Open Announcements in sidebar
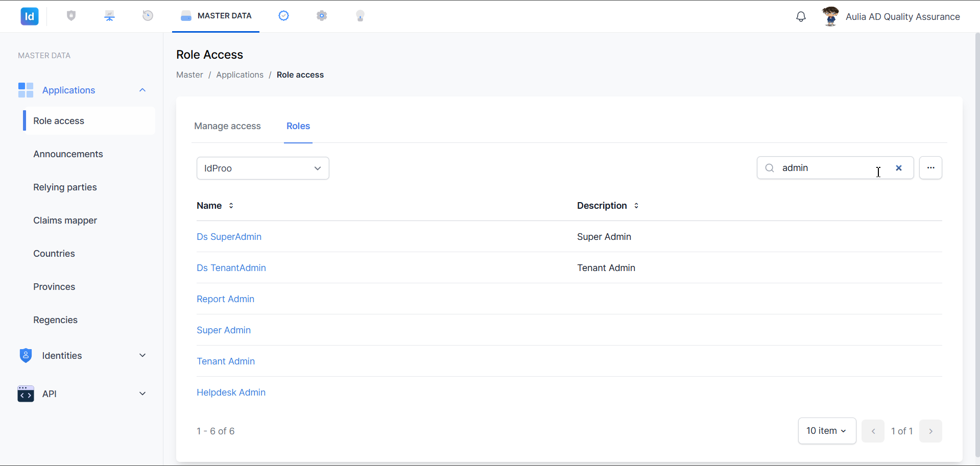This screenshot has height=466, width=980. (x=68, y=154)
